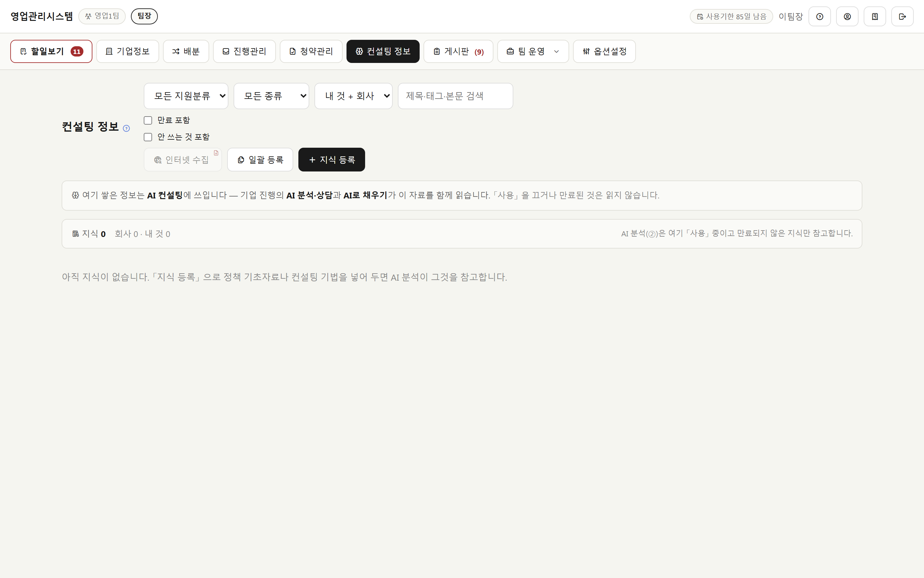Image resolution: width=924 pixels, height=578 pixels.
Task: Open the user profile icon button
Action: pyautogui.click(x=847, y=16)
